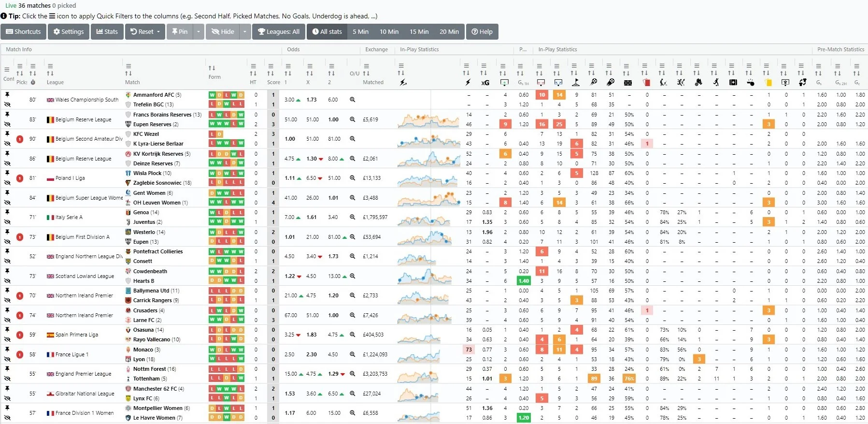Click the Hide button
Screen dimensions: 868x424
[x=223, y=31]
